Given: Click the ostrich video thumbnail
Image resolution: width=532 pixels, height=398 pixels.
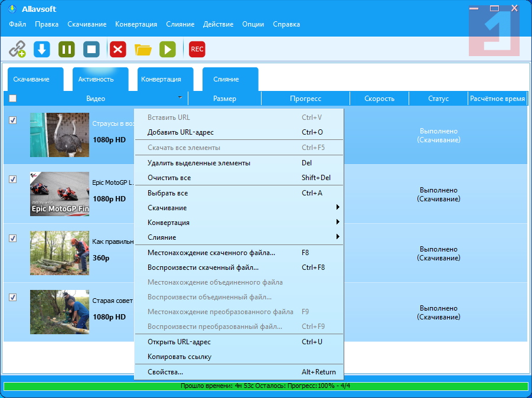Looking at the screenshot, I should (x=60, y=135).
